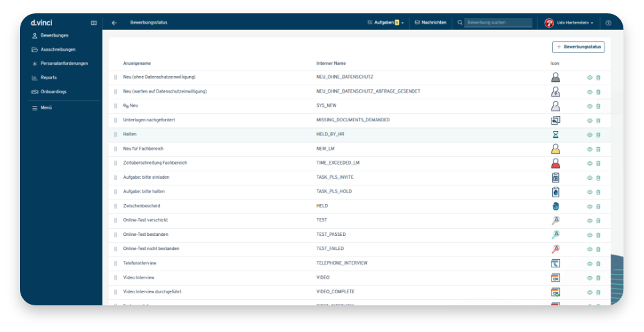This screenshot has height=332, width=644.
Task: Click the red person icon for Zeitüberschreitung Fachbereich
Action: coord(555,163)
